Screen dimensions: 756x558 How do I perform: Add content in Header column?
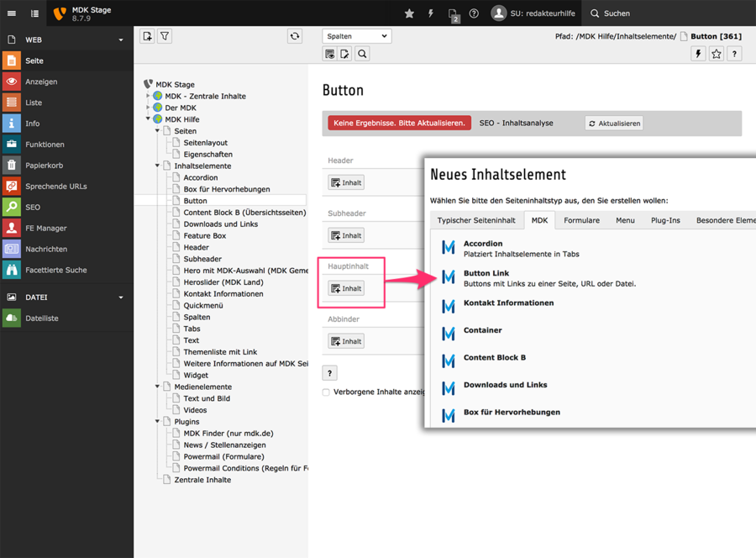click(346, 183)
